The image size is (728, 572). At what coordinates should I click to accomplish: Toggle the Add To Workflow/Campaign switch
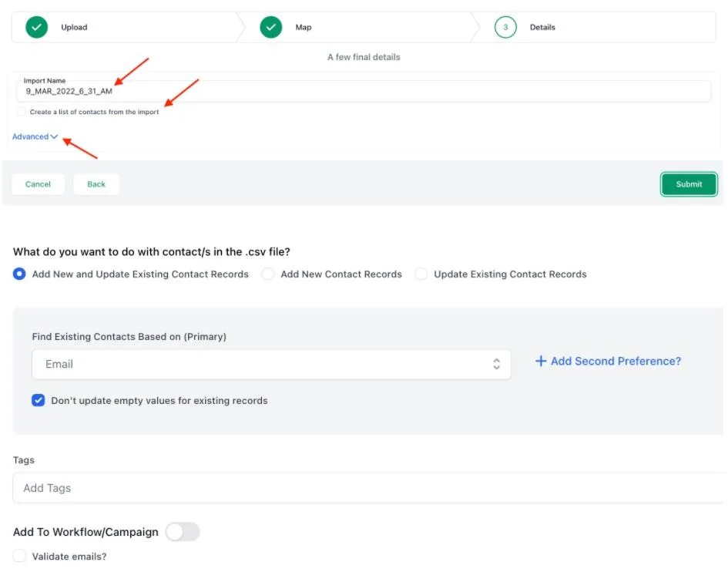183,532
